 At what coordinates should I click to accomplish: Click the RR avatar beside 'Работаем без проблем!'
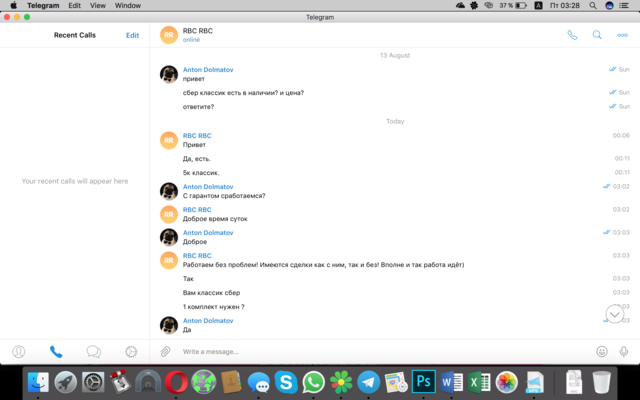pyautogui.click(x=169, y=260)
